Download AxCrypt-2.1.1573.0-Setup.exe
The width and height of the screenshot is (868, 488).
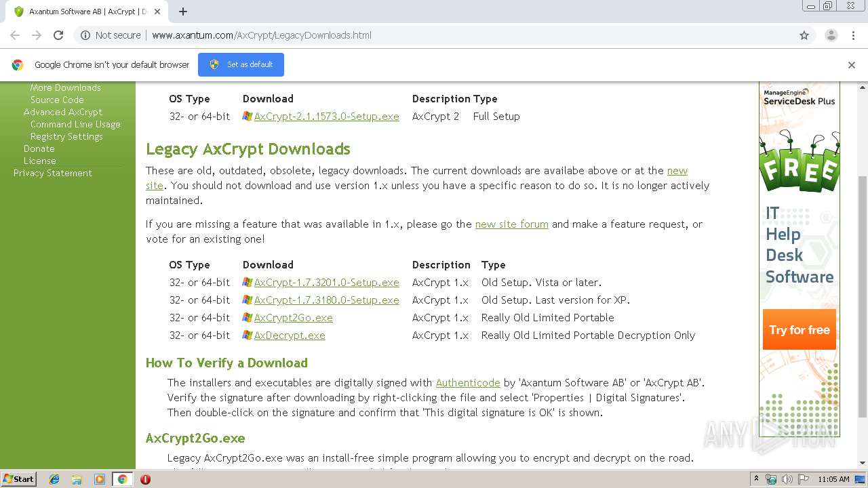[326, 117]
